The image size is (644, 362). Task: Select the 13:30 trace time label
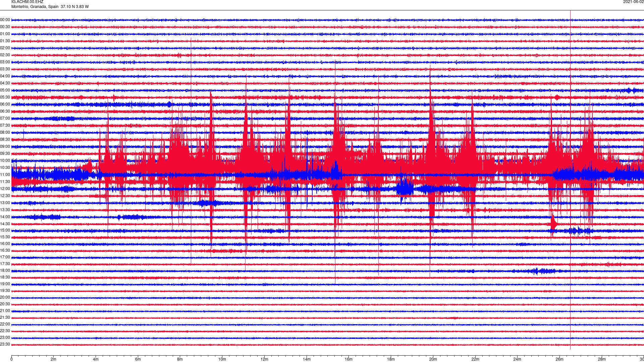(x=5, y=210)
